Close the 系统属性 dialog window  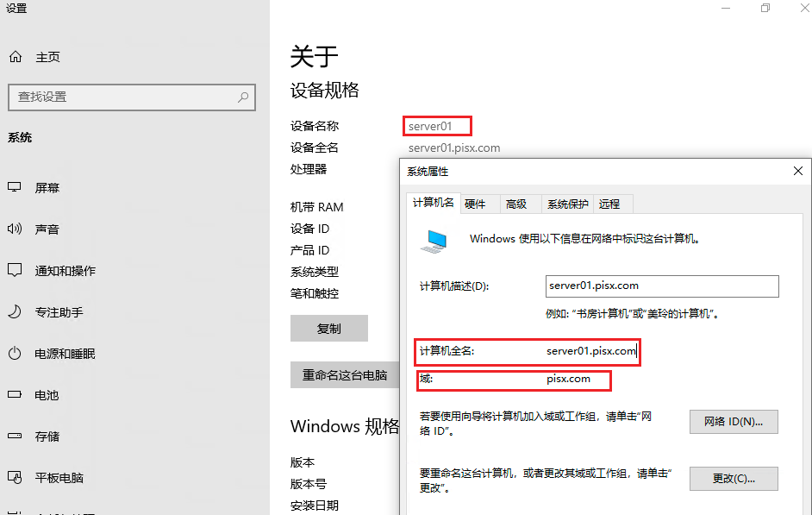click(797, 172)
